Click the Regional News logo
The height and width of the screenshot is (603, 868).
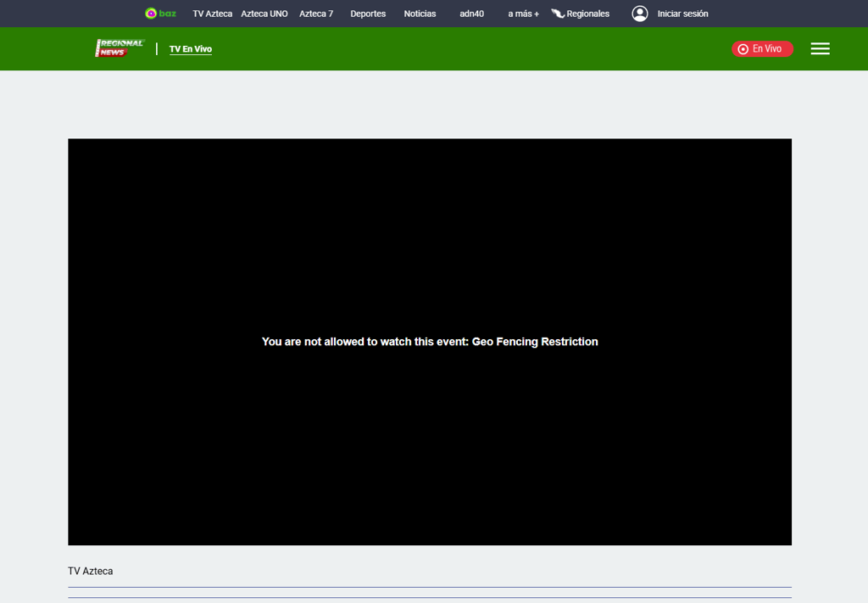(x=120, y=48)
